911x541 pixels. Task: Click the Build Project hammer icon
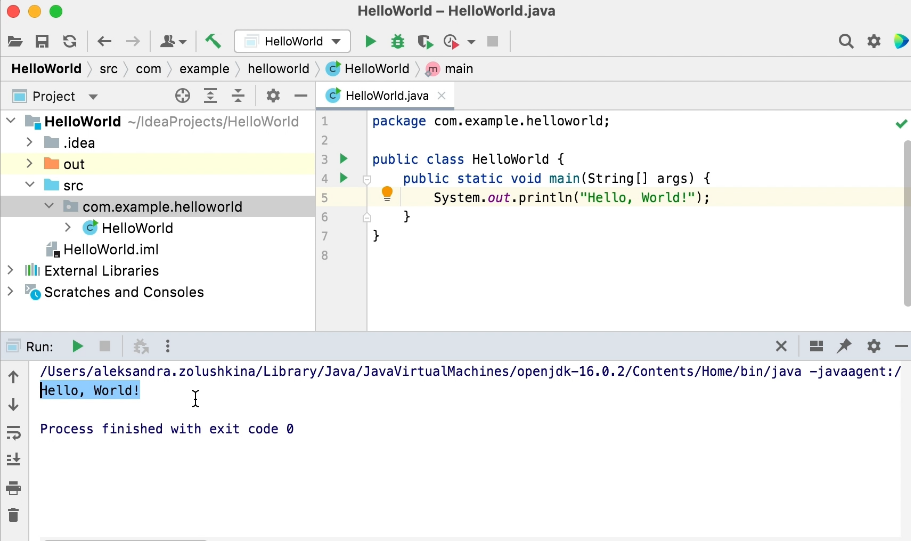tap(213, 41)
